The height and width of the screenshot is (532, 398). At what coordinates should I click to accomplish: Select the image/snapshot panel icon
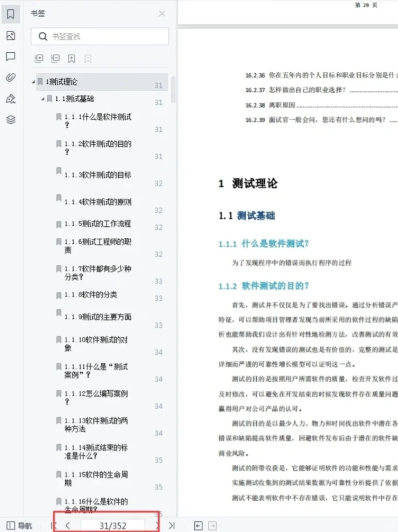pyautogui.click(x=11, y=36)
